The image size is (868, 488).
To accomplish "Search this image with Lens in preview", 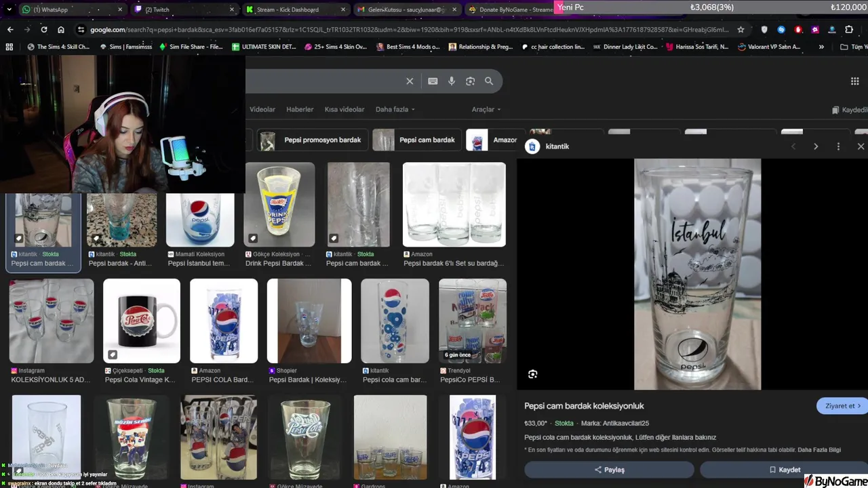I will click(x=533, y=374).
